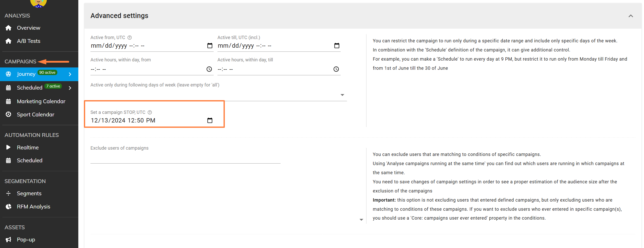Viewport: 644px width, 248px height.
Task: Click clock icon for Active hours from
Action: pyautogui.click(x=209, y=69)
